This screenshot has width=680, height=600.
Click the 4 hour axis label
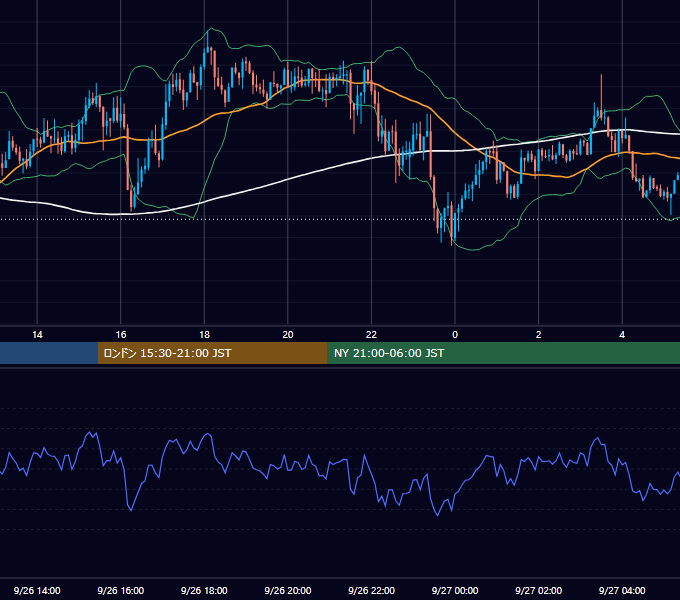[622, 335]
